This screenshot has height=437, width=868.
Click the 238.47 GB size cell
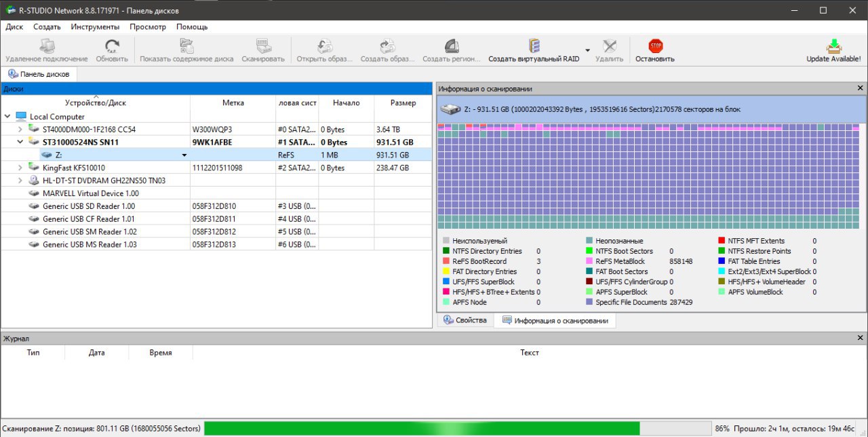pos(403,168)
